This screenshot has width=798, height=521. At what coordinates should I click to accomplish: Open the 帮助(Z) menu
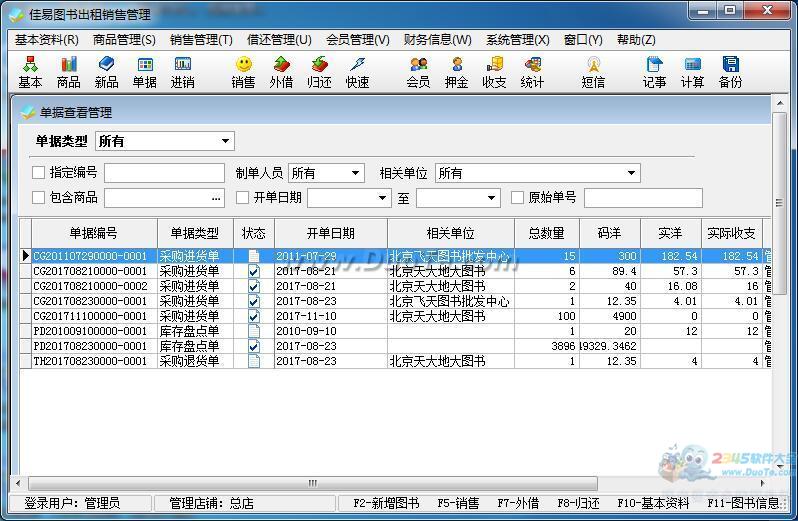click(x=636, y=40)
